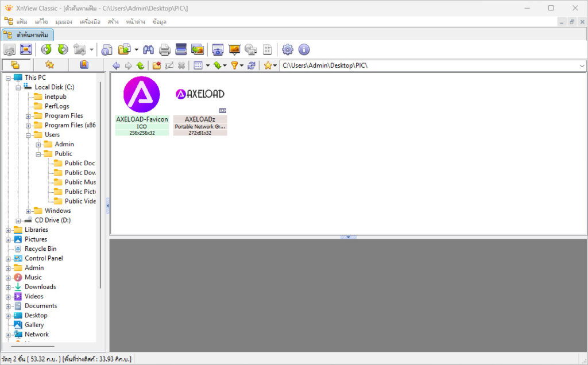The height and width of the screenshot is (365, 588).
Task: Switch to the categories bookmark tab
Action: 84,65
